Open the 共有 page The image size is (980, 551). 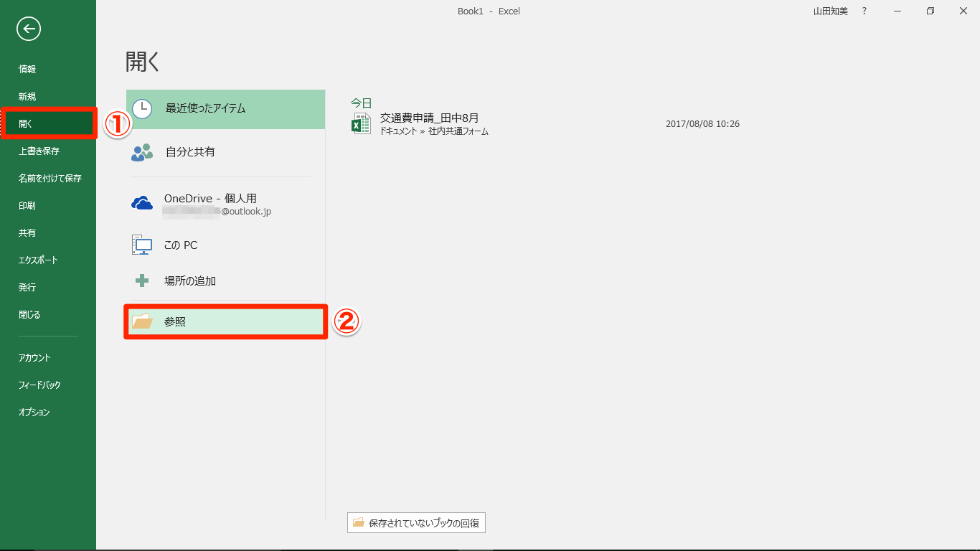(x=48, y=232)
